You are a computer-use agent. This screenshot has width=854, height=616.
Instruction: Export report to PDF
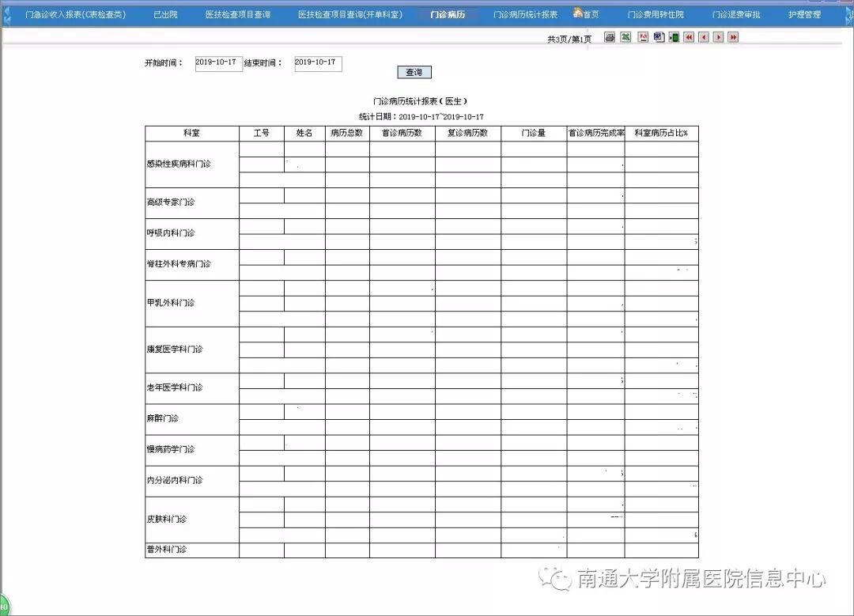coord(643,37)
